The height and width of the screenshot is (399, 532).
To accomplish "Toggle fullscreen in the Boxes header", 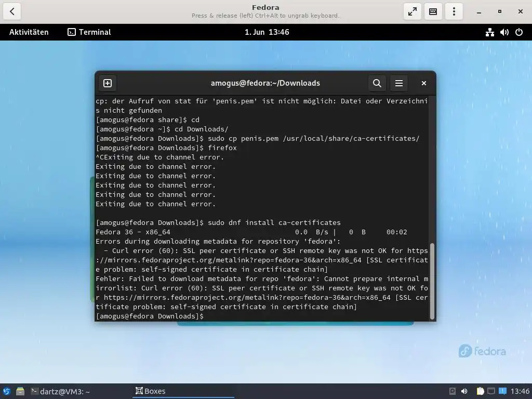I will point(412,11).
